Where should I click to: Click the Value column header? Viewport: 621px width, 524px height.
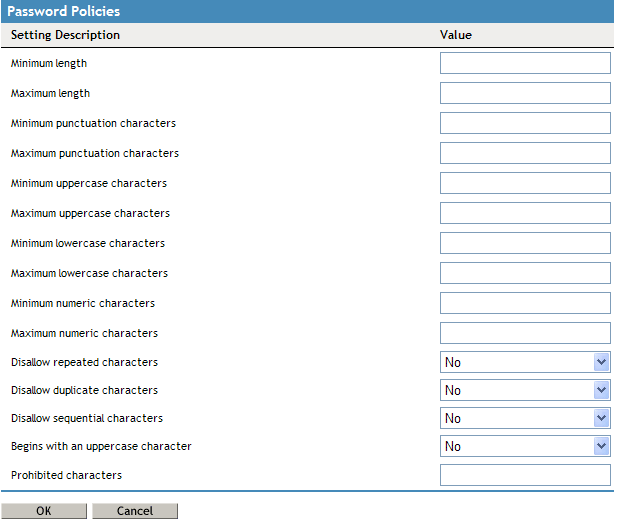tap(456, 35)
